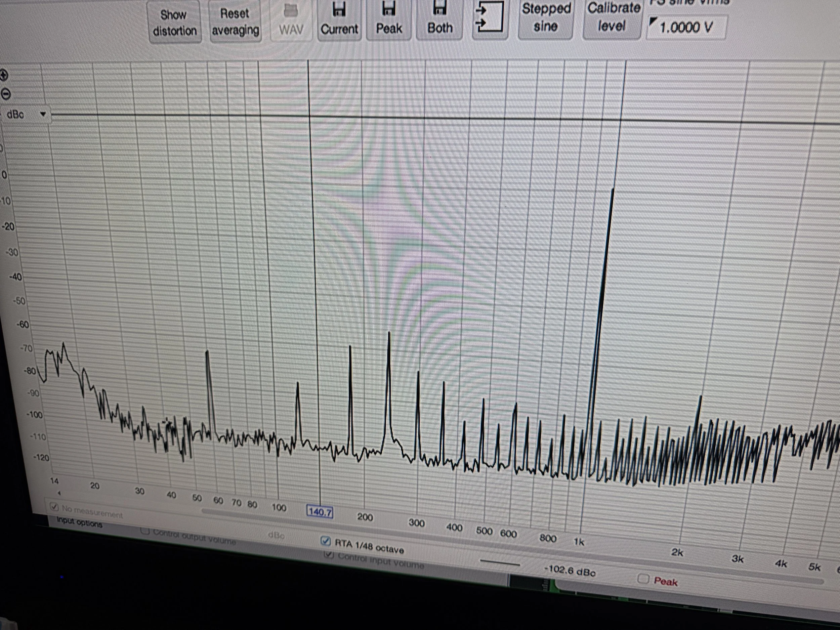The width and height of the screenshot is (840, 630).
Task: Save the Peak trace
Action: 389,20
